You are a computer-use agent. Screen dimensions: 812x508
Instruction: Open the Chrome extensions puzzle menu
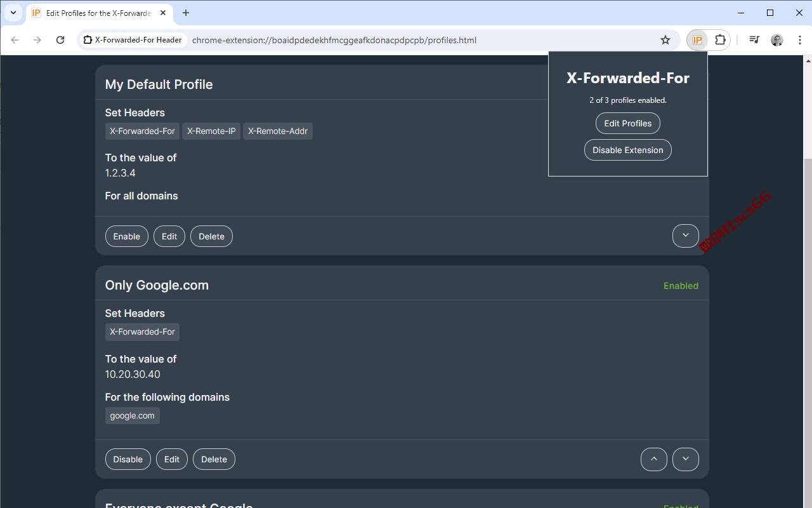720,40
